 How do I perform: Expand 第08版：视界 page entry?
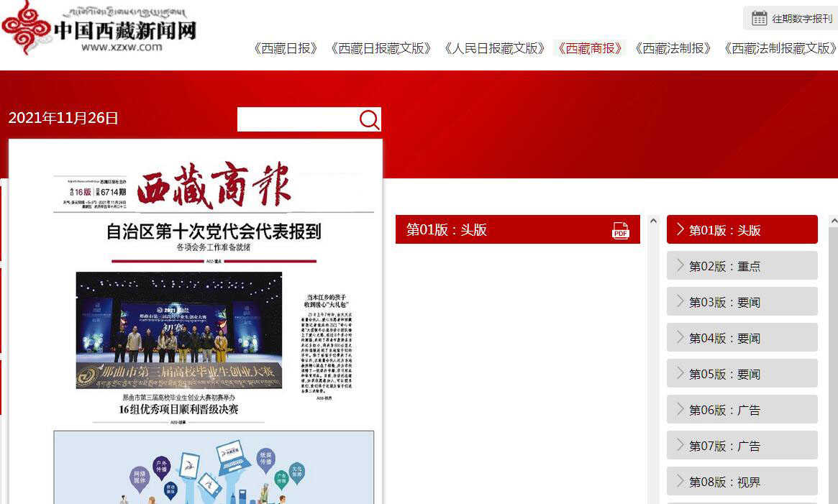click(742, 482)
